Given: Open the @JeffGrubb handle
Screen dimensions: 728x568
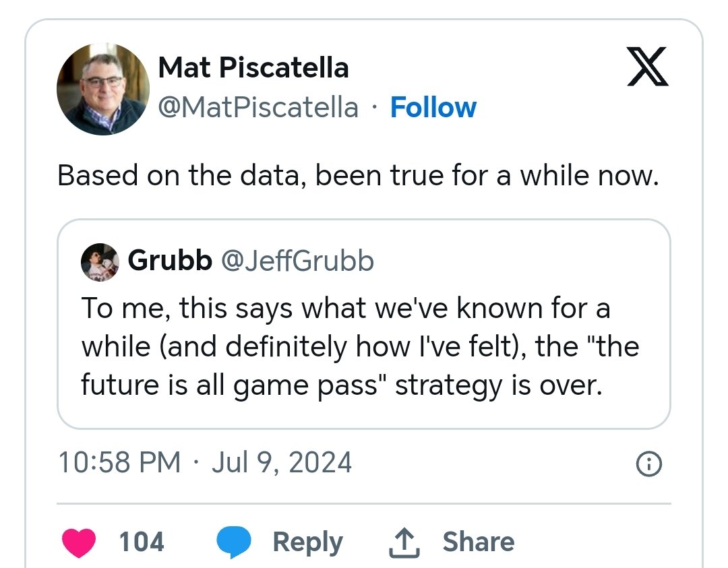Looking at the screenshot, I should pyautogui.click(x=297, y=261).
